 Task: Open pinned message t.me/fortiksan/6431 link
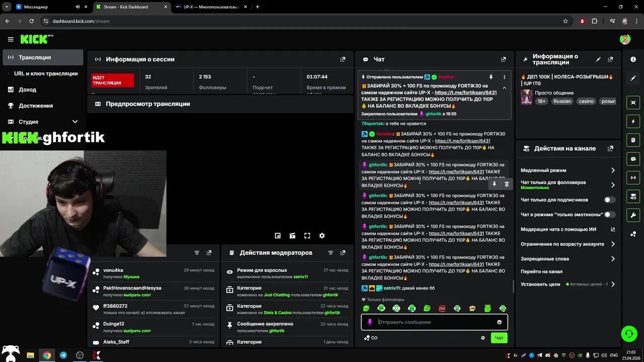coord(465,93)
